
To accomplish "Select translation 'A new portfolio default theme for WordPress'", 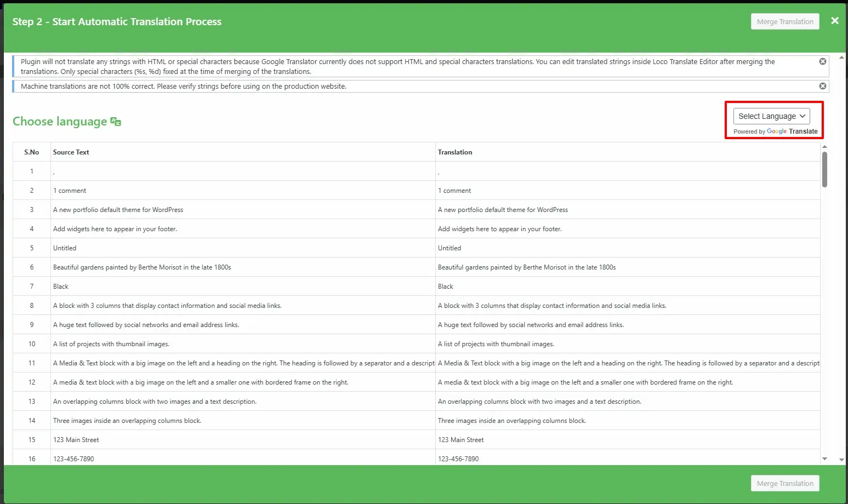I will click(503, 210).
